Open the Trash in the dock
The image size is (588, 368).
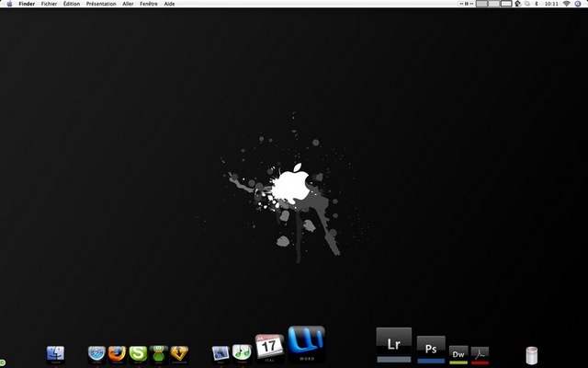(x=531, y=355)
